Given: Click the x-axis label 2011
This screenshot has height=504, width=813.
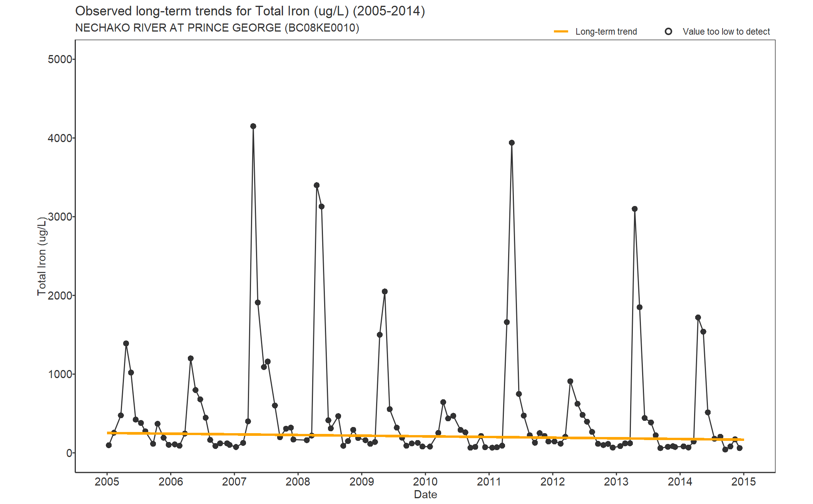Looking at the screenshot, I should pyautogui.click(x=489, y=482).
